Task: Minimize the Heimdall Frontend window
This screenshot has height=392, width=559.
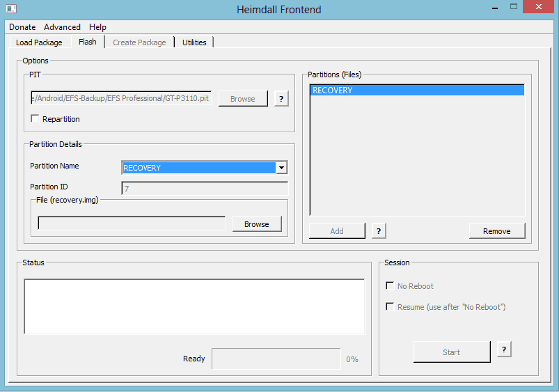Action: pyautogui.click(x=494, y=8)
